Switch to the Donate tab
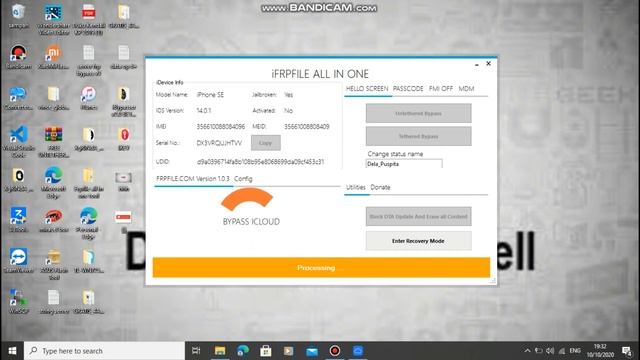Viewport: 640px width, 360px height. click(x=380, y=187)
